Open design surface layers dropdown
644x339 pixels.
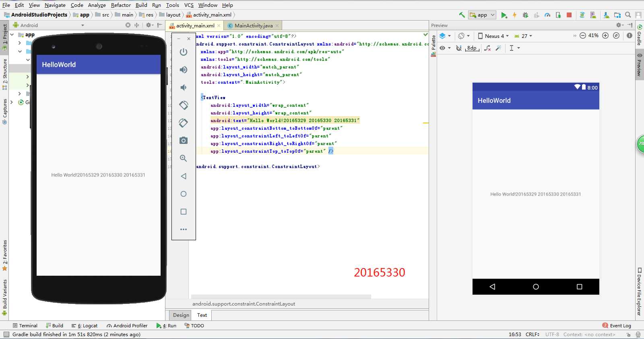coord(445,36)
